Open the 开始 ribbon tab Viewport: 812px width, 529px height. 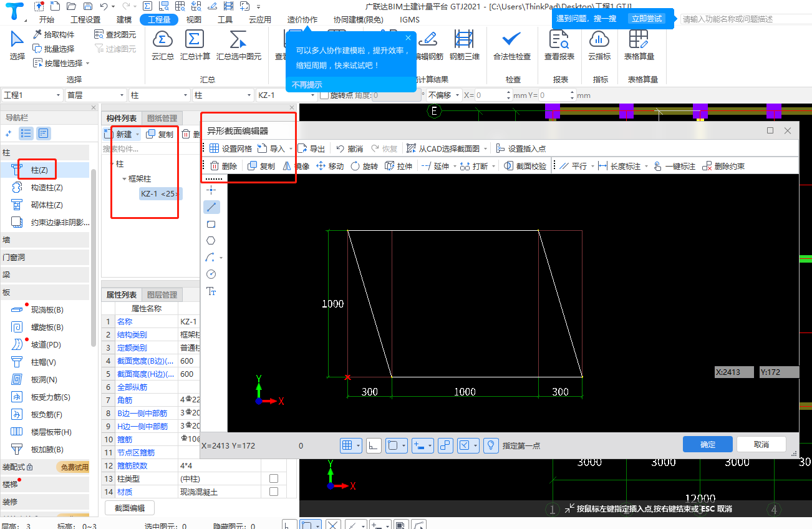(46, 19)
